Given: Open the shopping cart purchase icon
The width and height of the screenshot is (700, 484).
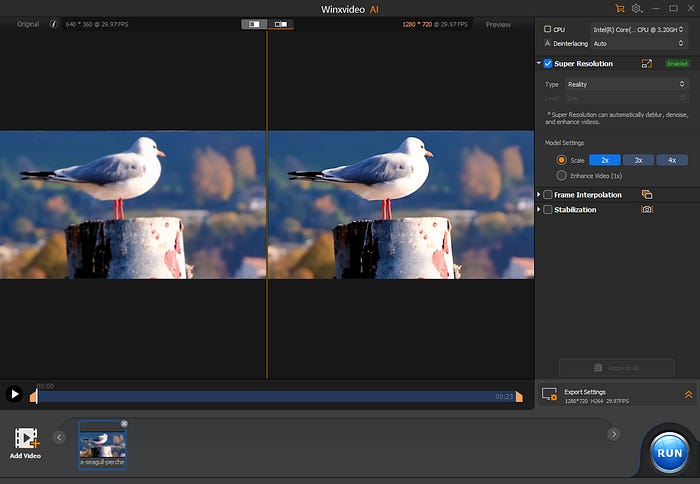Looking at the screenshot, I should [x=619, y=8].
